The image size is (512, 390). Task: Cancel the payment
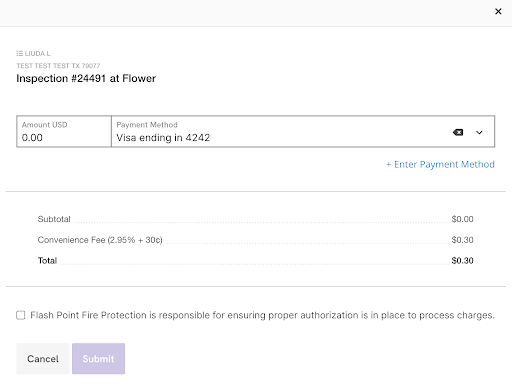tap(43, 359)
